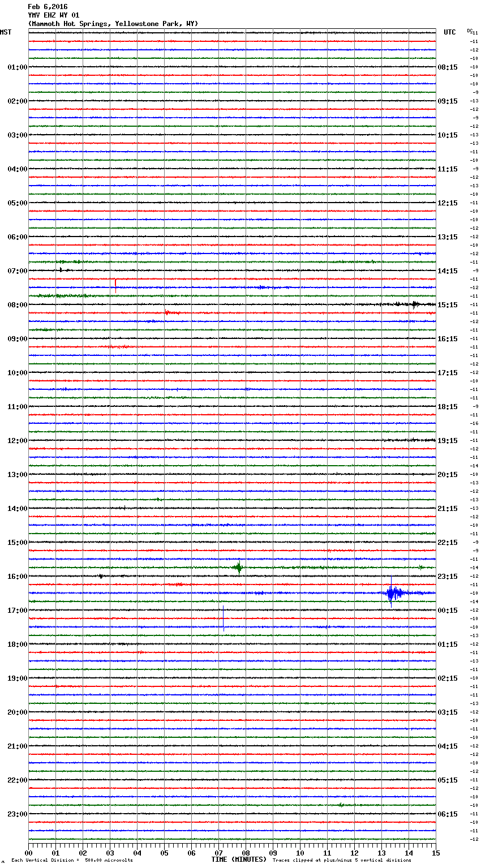
Task: Click the Mammoth Hot Springs location title
Action: [113, 24]
